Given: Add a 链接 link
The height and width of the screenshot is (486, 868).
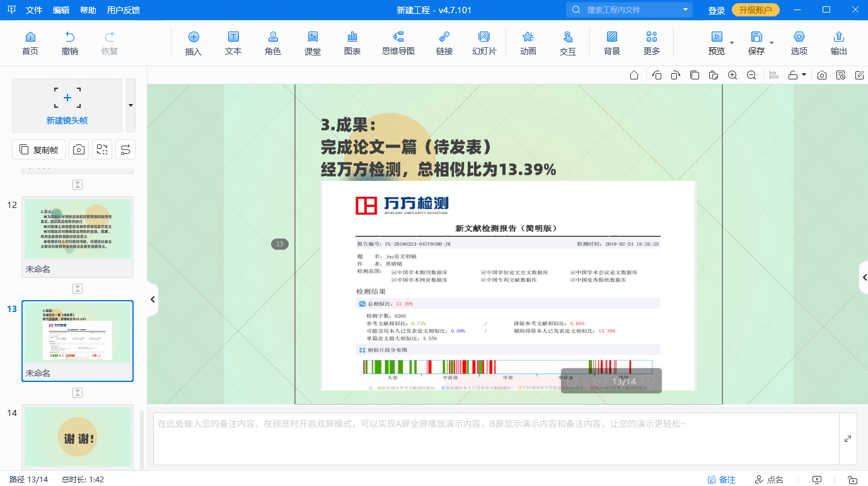Looking at the screenshot, I should point(444,43).
